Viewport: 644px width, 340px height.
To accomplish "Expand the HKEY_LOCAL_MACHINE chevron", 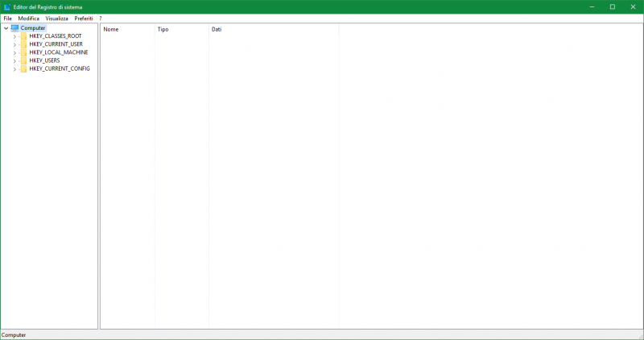I will click(x=14, y=52).
